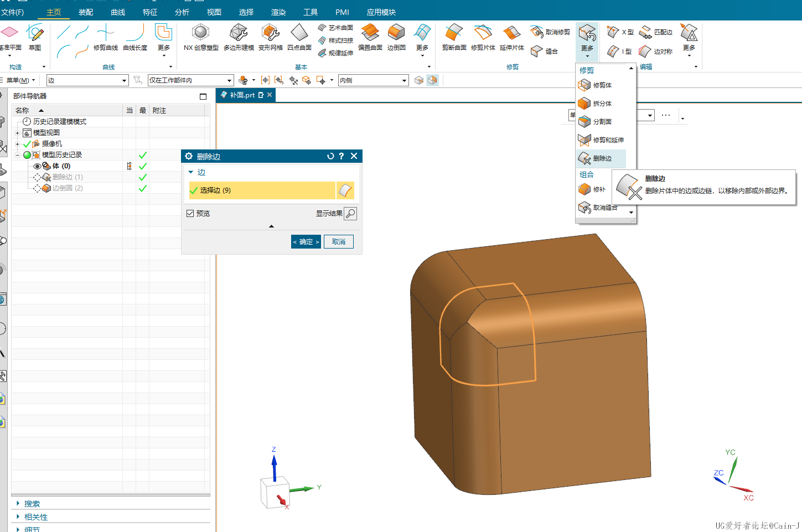Choose 修剪和延伸 in the dropdown list

[601, 140]
